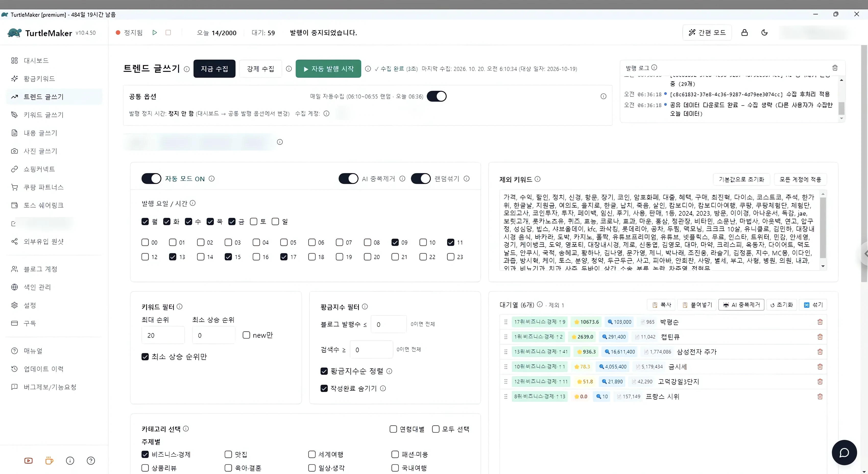Check the 20 hour checkbox
The image size is (868, 474).
367,257
